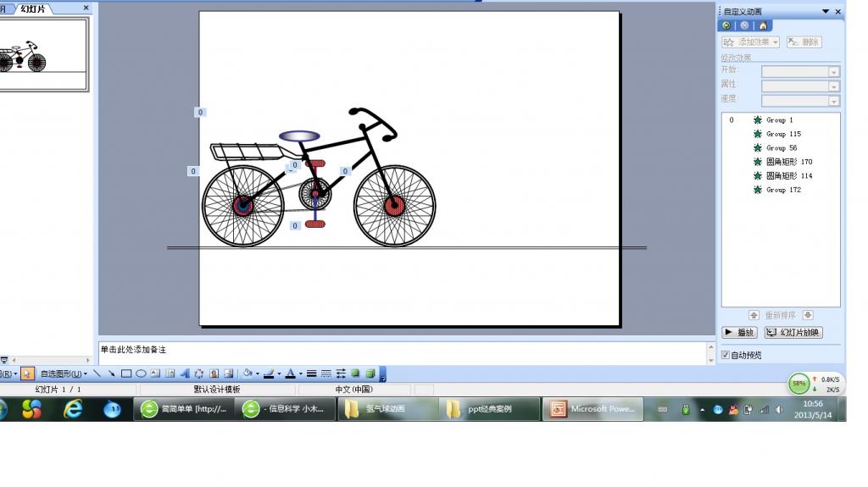Select the Group 1 animation entry
The image size is (868, 487).
tap(781, 120)
